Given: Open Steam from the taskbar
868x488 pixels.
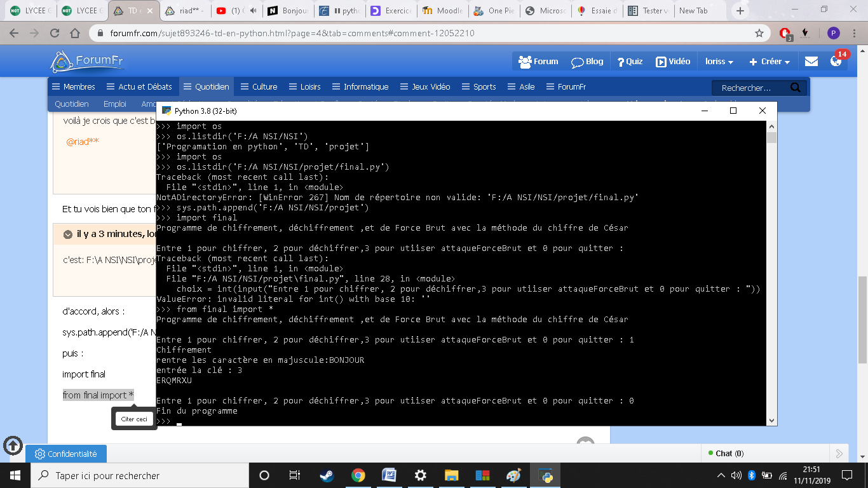Looking at the screenshot, I should [x=326, y=475].
